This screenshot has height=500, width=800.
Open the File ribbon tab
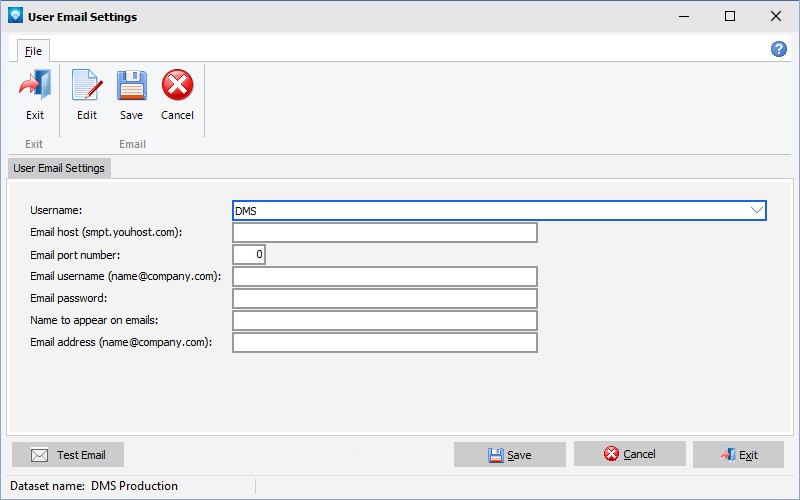tap(33, 50)
